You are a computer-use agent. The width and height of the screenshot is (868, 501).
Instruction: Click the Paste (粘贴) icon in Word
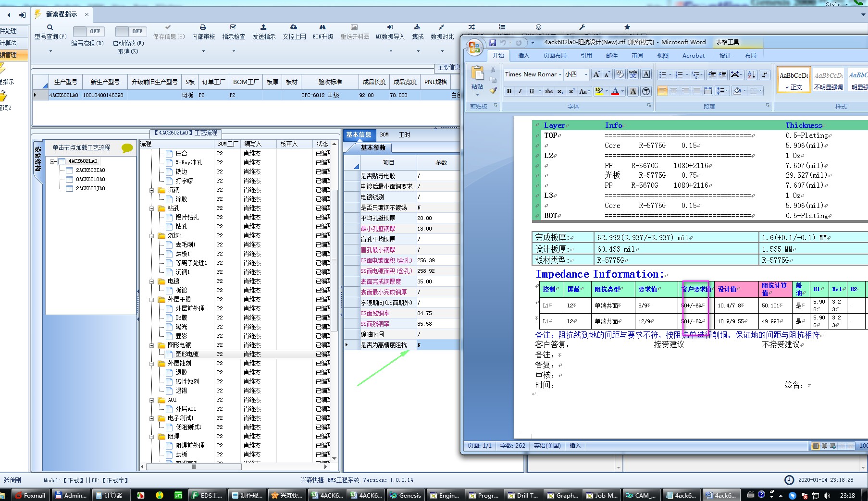[477, 73]
